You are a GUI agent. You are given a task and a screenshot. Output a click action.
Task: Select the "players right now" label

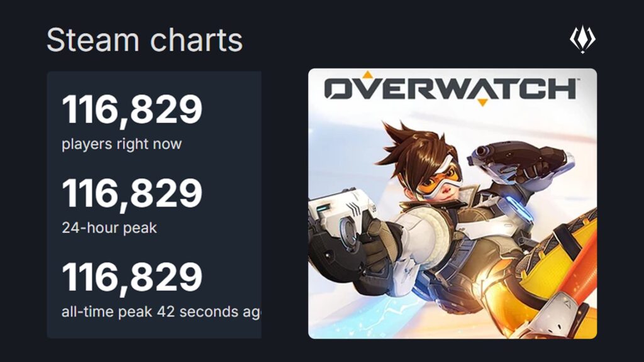pos(121,144)
